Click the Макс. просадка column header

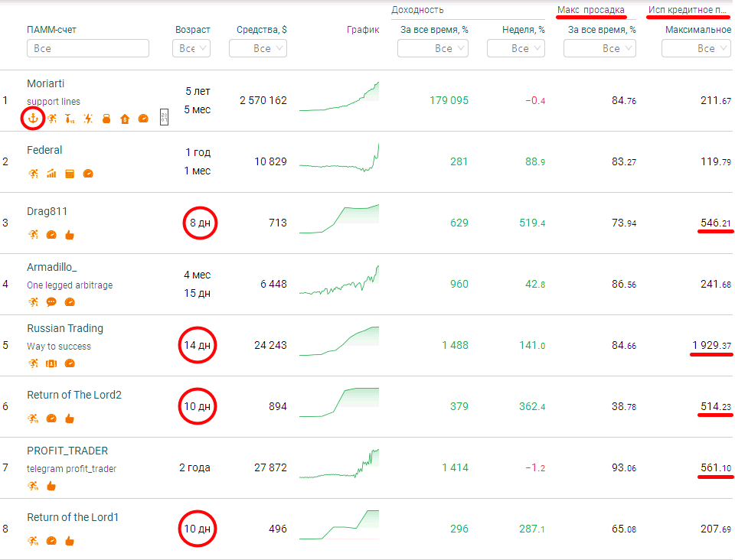[590, 10]
